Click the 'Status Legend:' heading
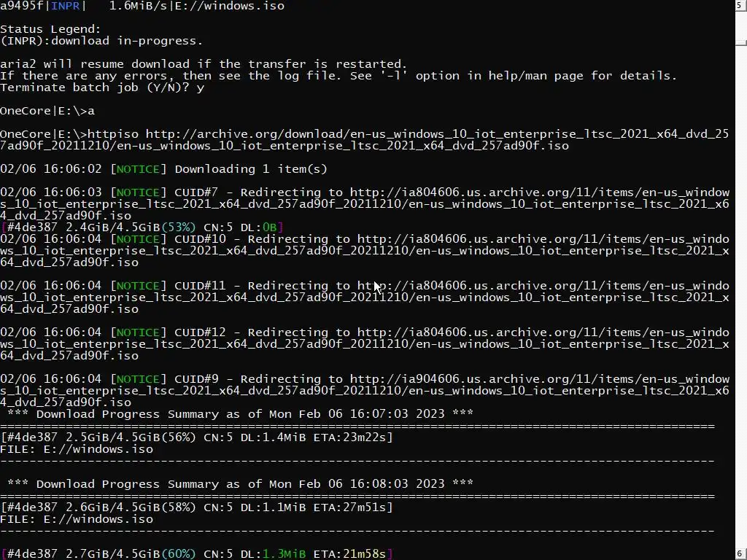The width and height of the screenshot is (747, 560). coord(50,29)
